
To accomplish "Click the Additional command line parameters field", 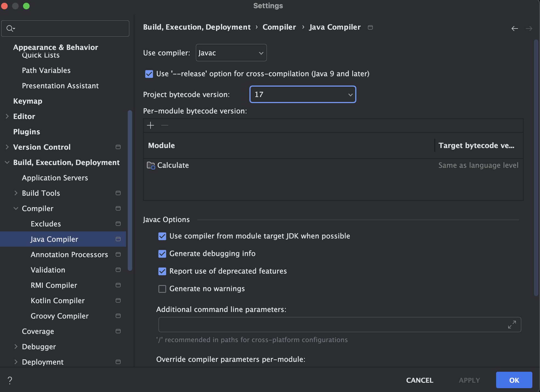I will (332, 325).
